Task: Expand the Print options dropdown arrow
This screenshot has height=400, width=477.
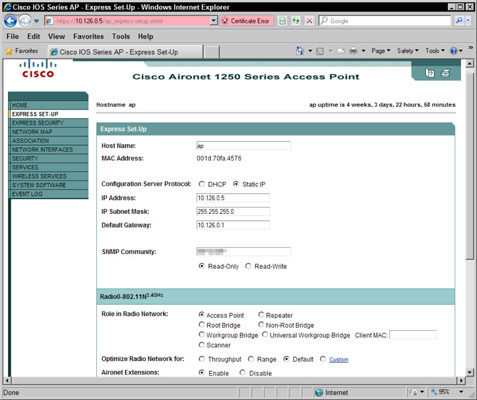Action: 363,51
